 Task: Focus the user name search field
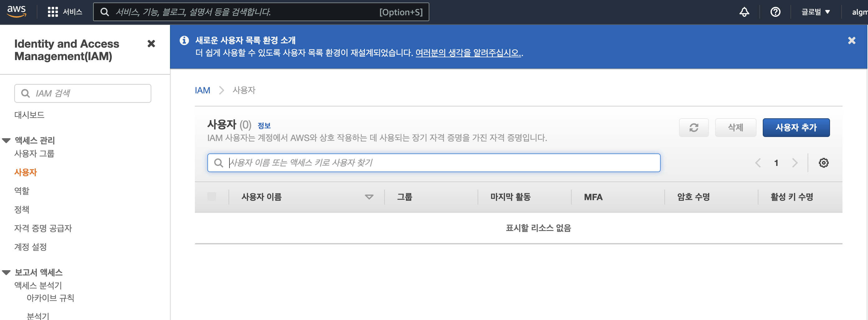(434, 163)
